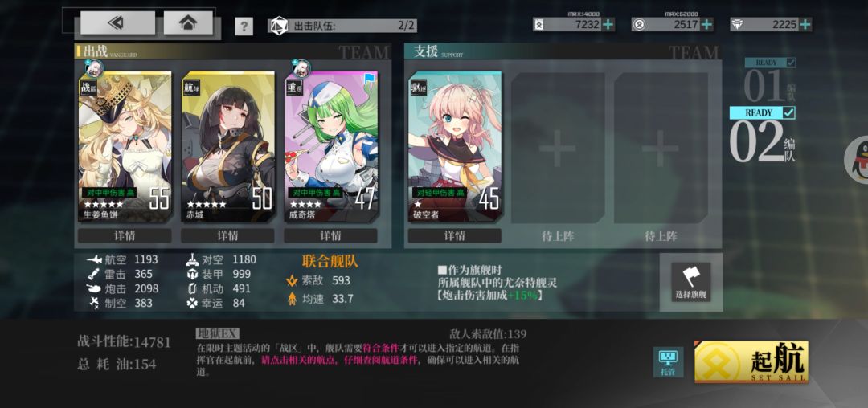Select the 赤城 character card

click(x=227, y=147)
